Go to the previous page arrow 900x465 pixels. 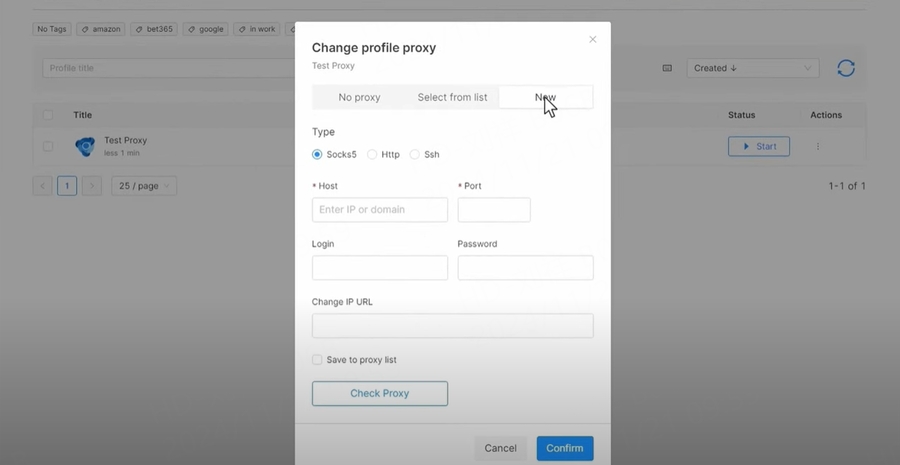coord(42,186)
